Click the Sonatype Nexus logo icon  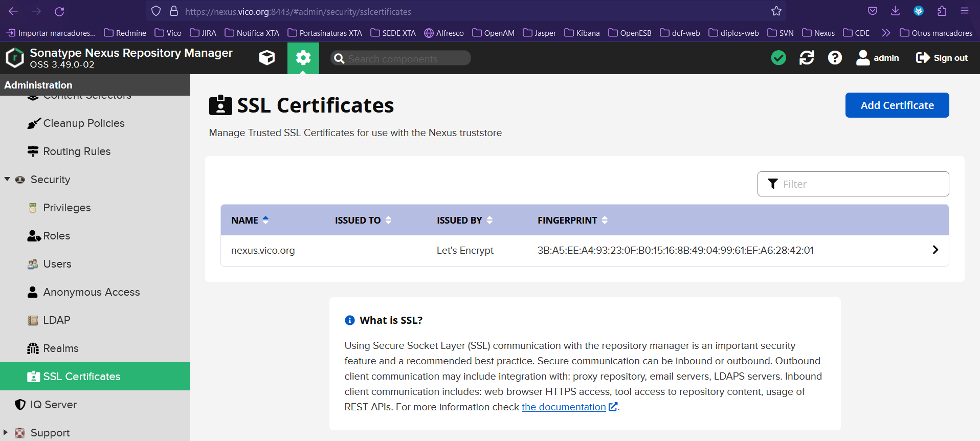(15, 58)
